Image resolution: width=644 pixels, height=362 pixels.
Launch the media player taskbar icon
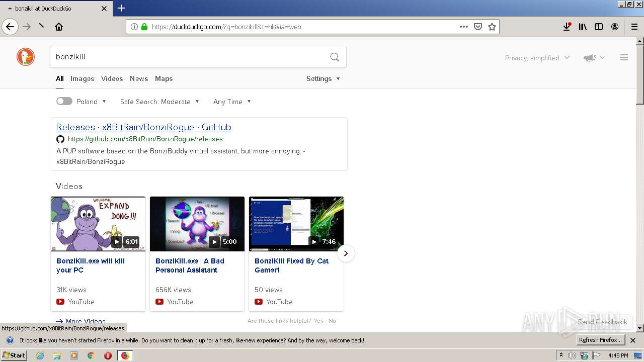tap(74, 355)
